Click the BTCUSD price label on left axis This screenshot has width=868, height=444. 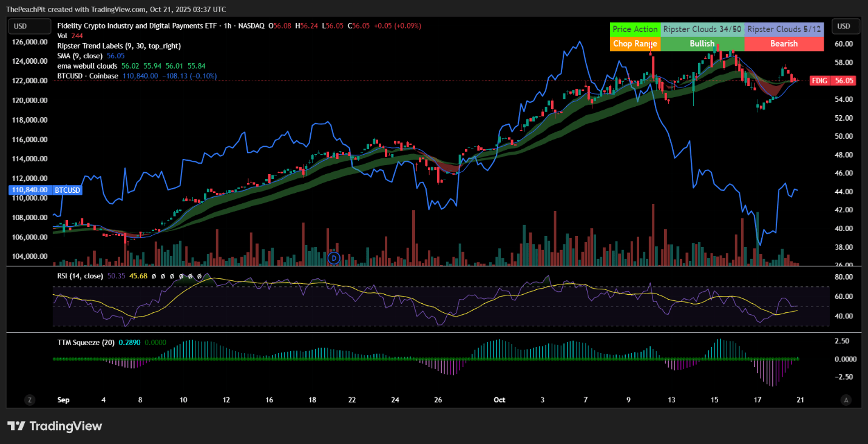pyautogui.click(x=29, y=190)
